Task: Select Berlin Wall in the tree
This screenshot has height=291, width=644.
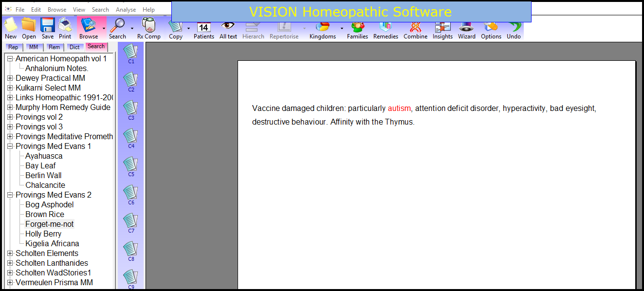Action: (43, 176)
